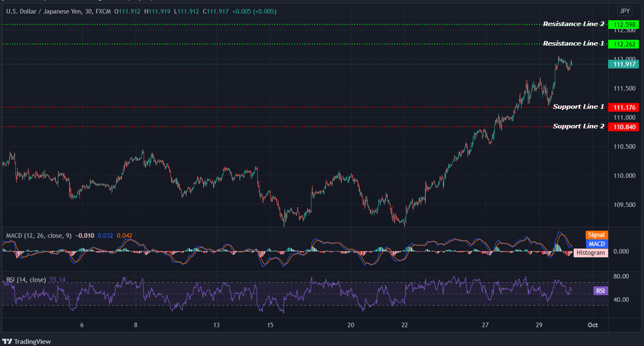Click date 29 on time axis
Viewport: 644px width, 346px height.
[539, 325]
